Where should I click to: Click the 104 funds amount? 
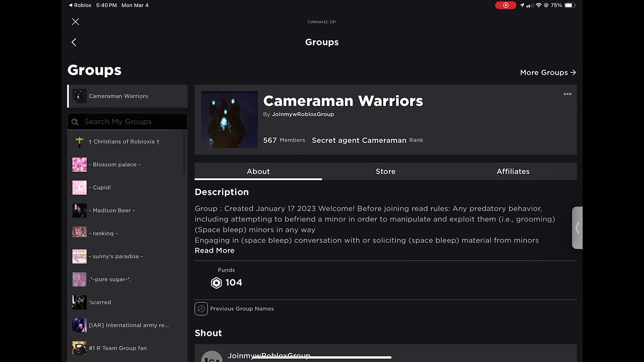pos(234,283)
